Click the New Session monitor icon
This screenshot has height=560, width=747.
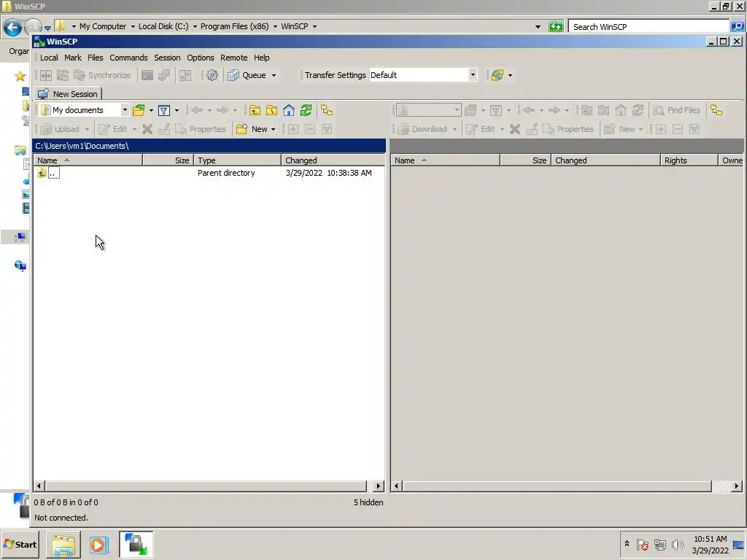(43, 94)
